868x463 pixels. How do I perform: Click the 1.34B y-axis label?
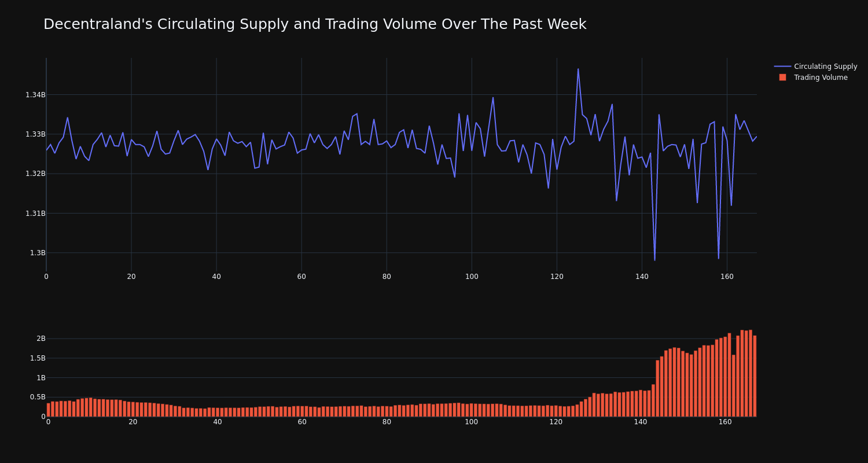tap(35, 95)
